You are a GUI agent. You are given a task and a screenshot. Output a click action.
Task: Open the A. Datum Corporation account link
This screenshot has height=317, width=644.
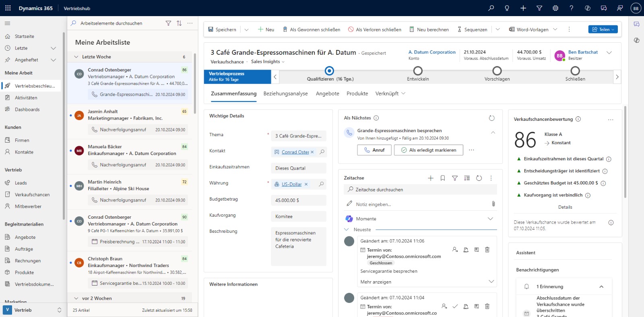pyautogui.click(x=432, y=52)
